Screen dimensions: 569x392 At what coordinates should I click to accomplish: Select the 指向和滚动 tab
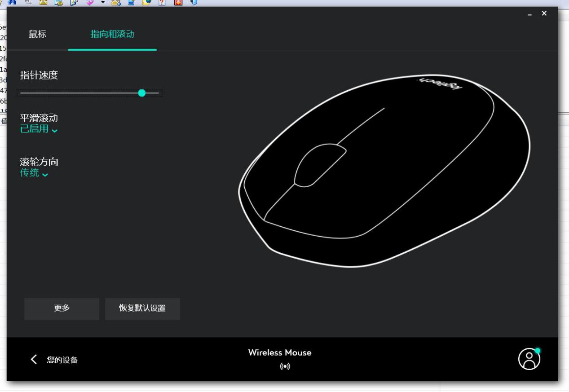(x=112, y=34)
